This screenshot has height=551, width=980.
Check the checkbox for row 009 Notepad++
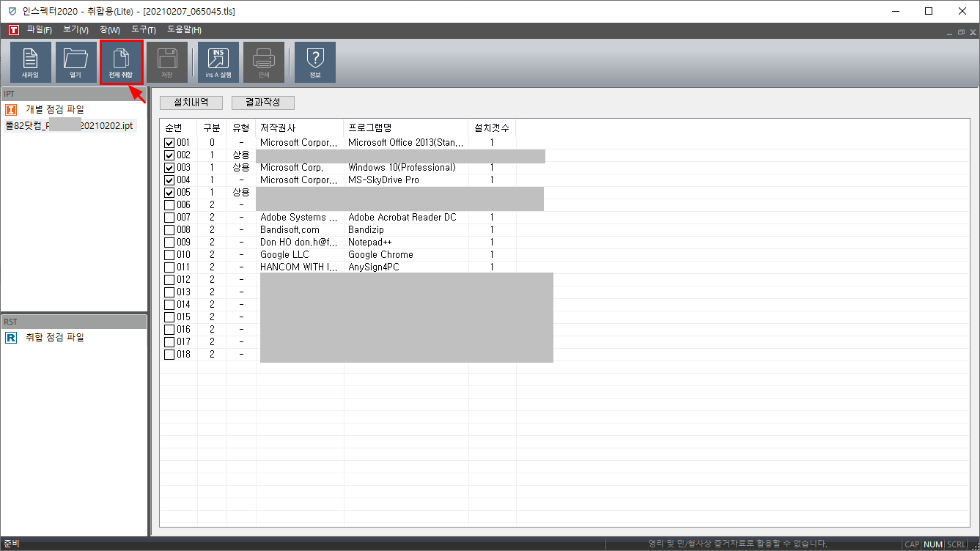pyautogui.click(x=169, y=243)
